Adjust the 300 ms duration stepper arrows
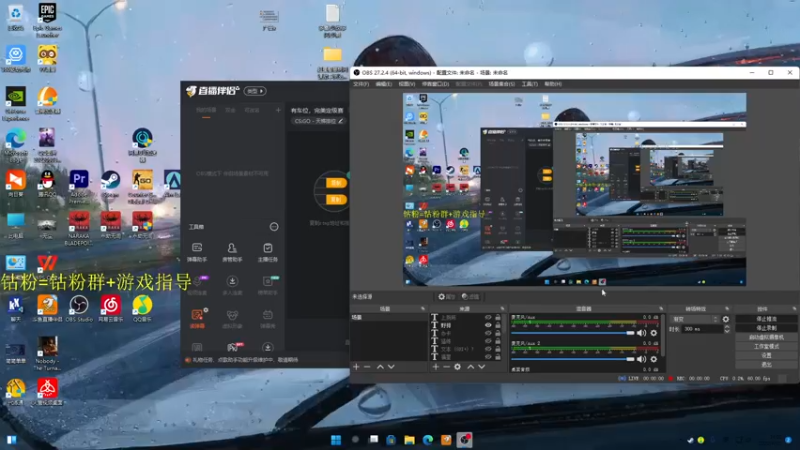This screenshot has width=800, height=450. (727, 329)
